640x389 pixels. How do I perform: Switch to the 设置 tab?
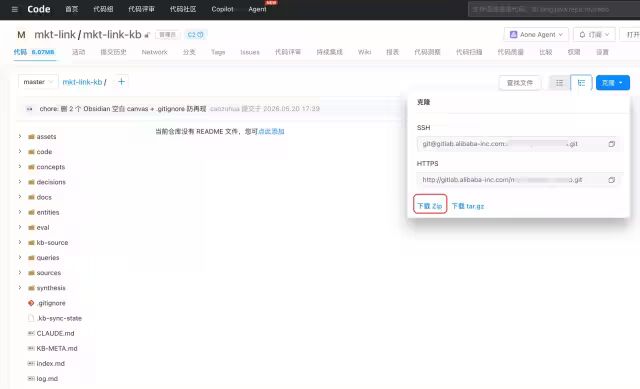(x=602, y=52)
